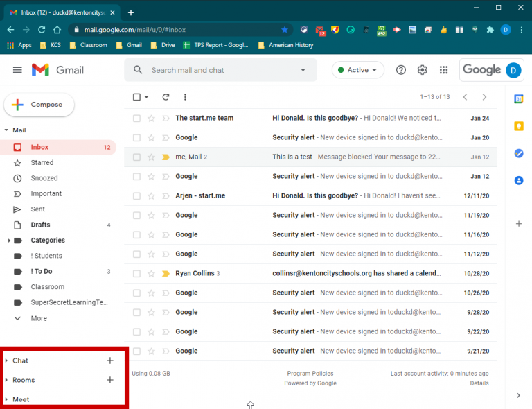Image resolution: width=532 pixels, height=409 pixels.
Task: Expand the Categories label
Action: 9,241
